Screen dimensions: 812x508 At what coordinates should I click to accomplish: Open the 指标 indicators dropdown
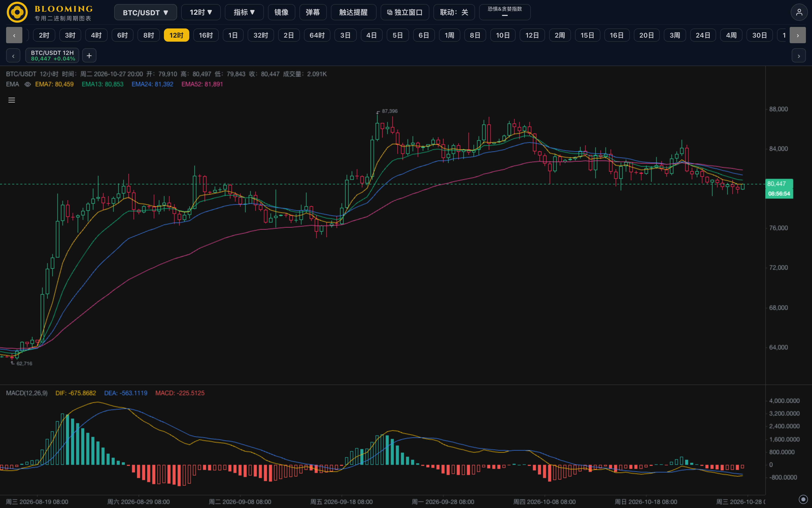coord(244,12)
